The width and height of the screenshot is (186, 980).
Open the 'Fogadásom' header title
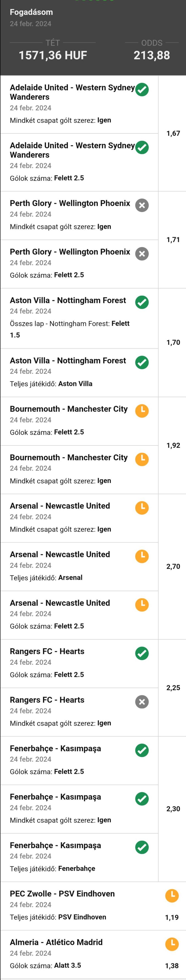point(31,12)
